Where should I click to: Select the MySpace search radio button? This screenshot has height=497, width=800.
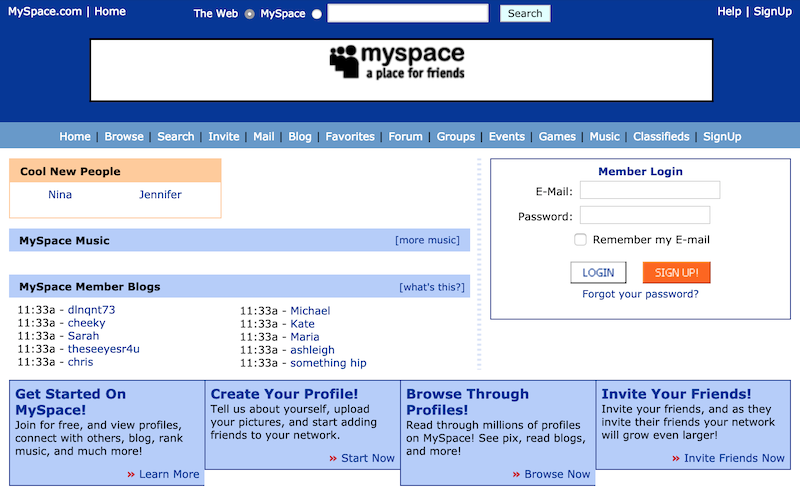[317, 14]
